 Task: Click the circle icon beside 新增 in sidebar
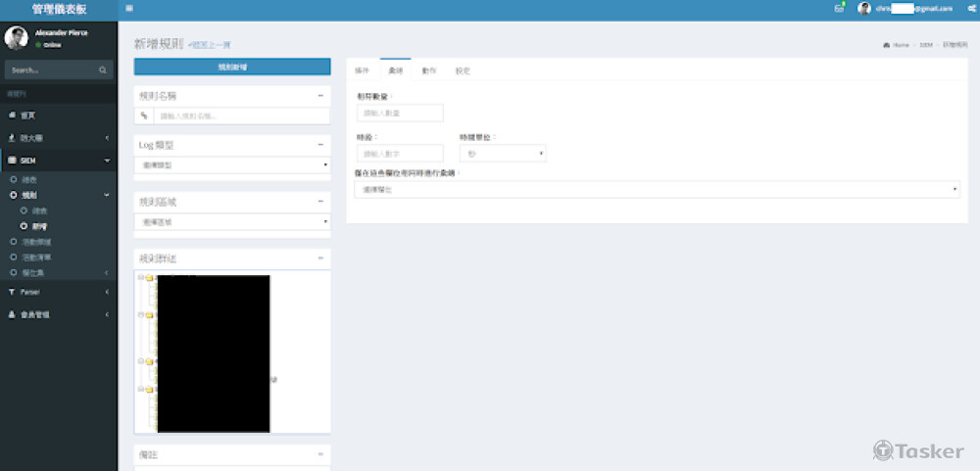pos(24,226)
